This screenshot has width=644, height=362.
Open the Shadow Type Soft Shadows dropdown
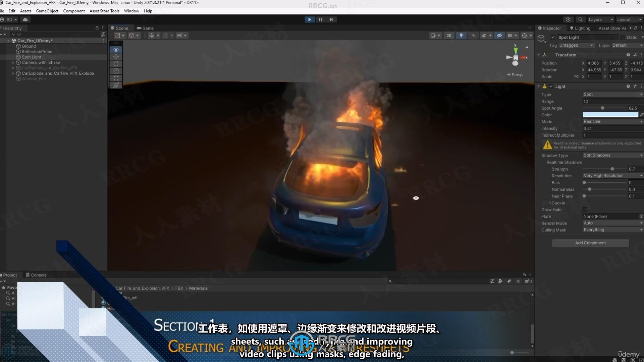(x=613, y=155)
